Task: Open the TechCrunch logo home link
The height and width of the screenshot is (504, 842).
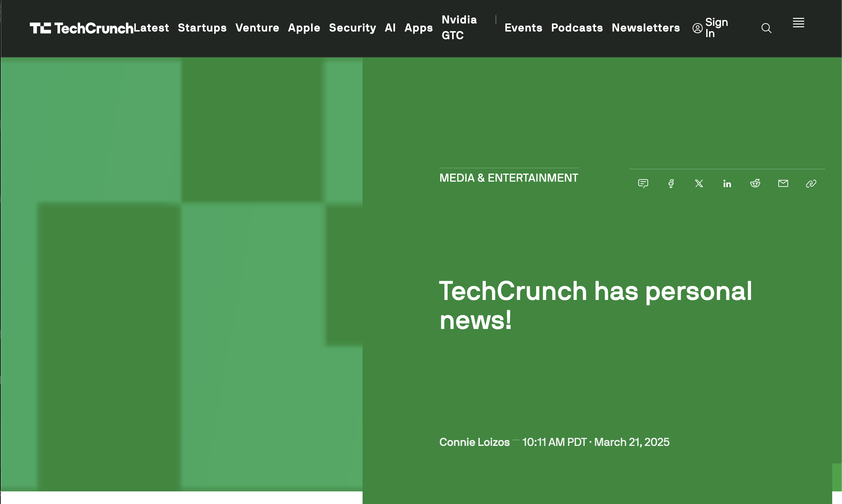Action: click(x=82, y=28)
